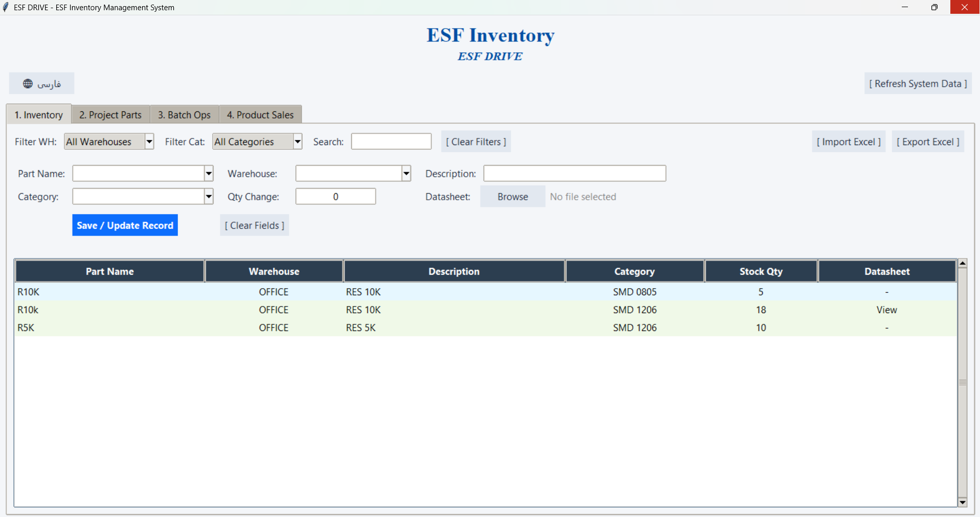Click the scrollbar up arrow of the table
This screenshot has height=517, width=980.
(963, 263)
